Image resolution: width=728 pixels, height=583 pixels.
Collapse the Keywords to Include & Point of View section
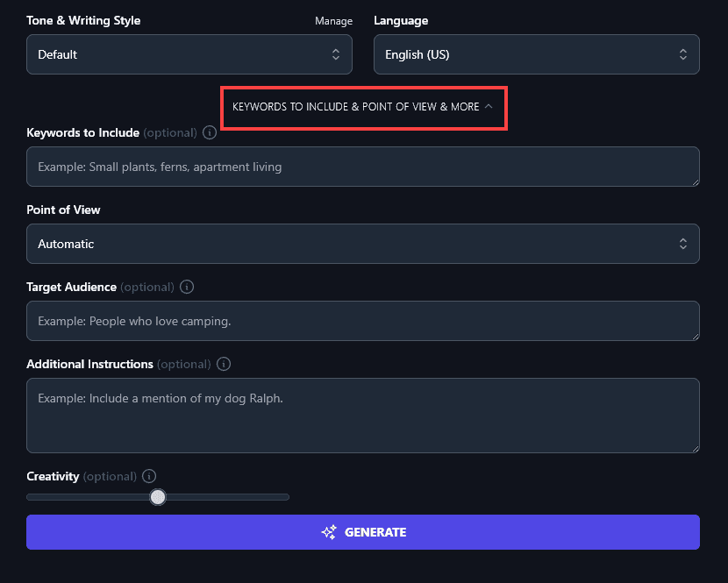[363, 106]
